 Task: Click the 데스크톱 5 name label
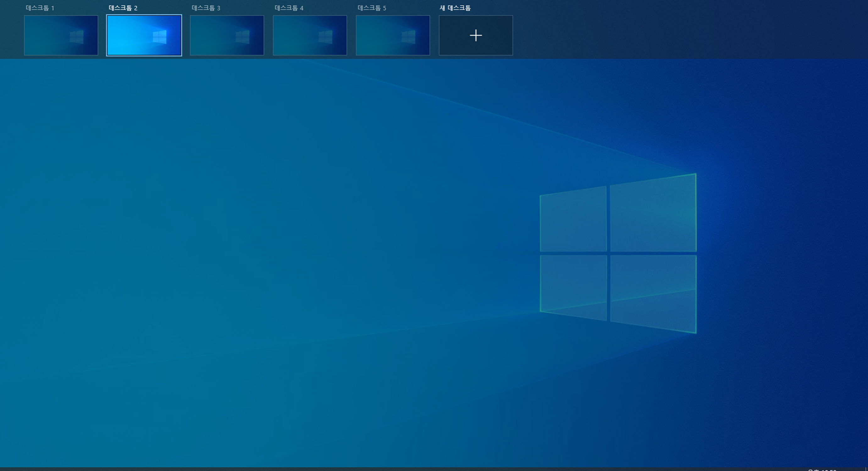(372, 8)
